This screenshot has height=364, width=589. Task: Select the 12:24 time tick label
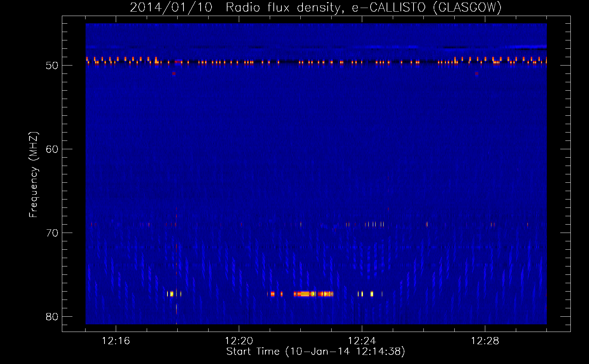point(362,341)
